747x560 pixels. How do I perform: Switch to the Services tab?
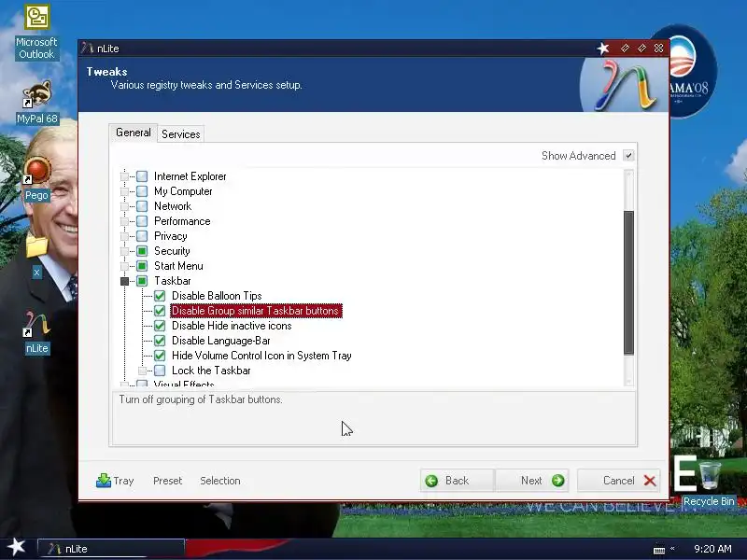(180, 134)
